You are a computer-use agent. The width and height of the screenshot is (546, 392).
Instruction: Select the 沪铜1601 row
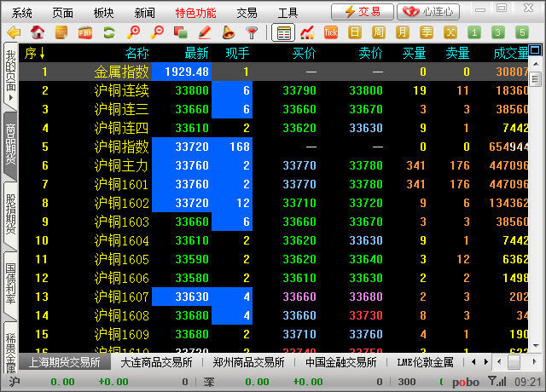tap(121, 184)
